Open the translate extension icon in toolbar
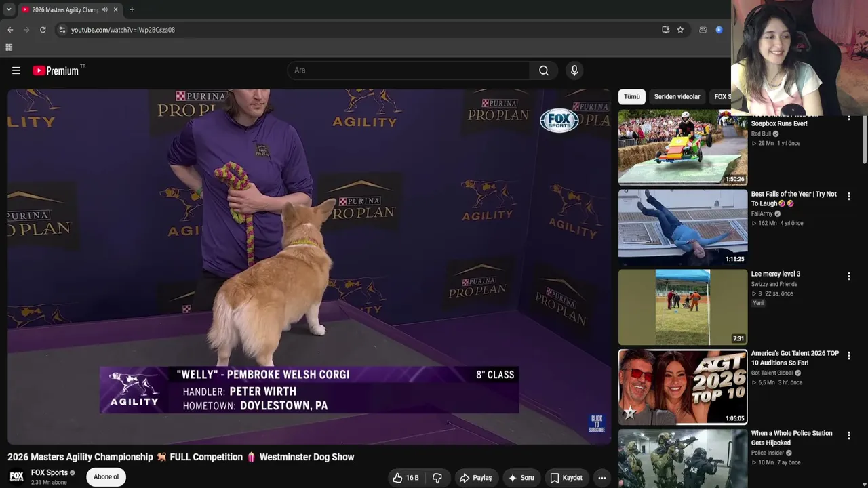Image resolution: width=868 pixels, height=488 pixels. pos(703,30)
